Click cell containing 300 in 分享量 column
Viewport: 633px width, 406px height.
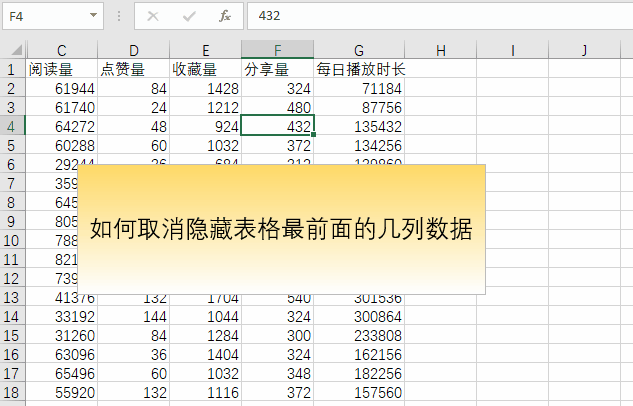[278, 335]
